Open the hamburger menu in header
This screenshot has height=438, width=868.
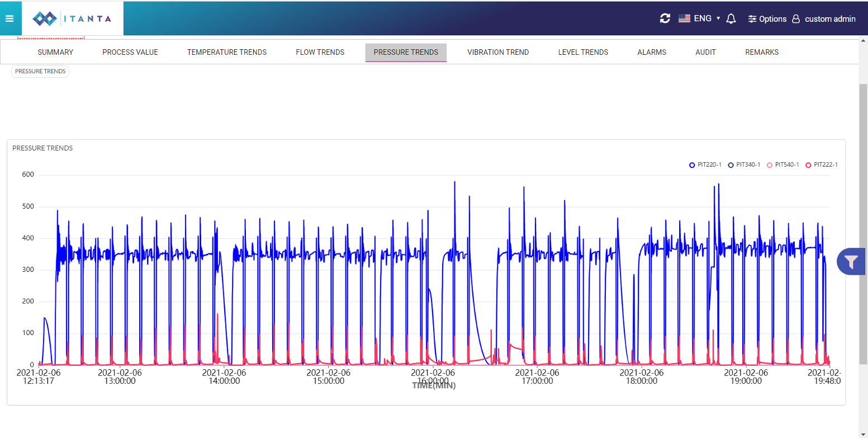9,18
